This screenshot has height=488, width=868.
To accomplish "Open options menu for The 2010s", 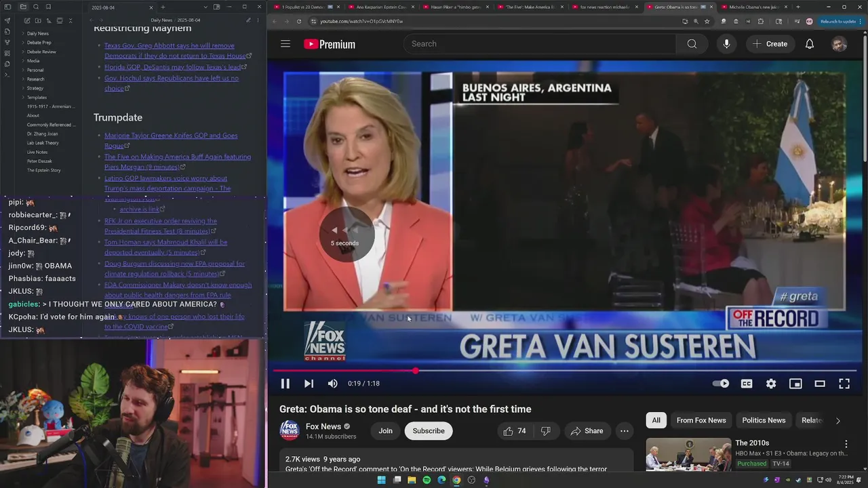I will pos(846,444).
